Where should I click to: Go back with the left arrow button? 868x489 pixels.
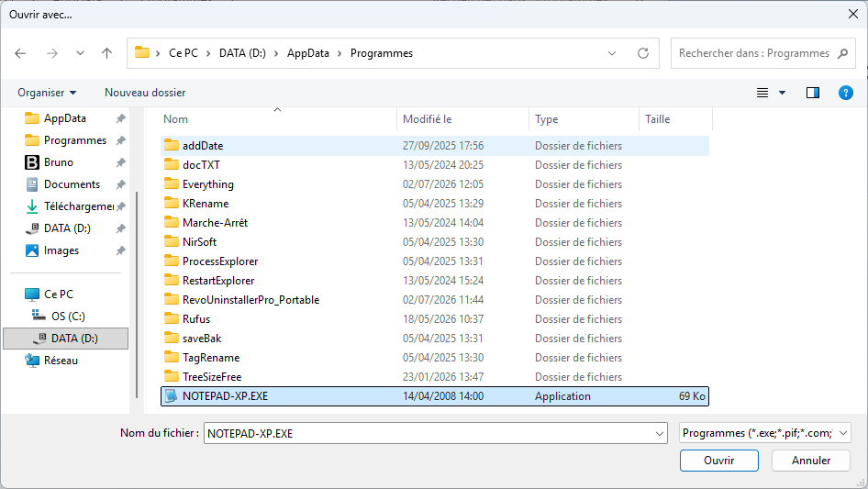20,53
